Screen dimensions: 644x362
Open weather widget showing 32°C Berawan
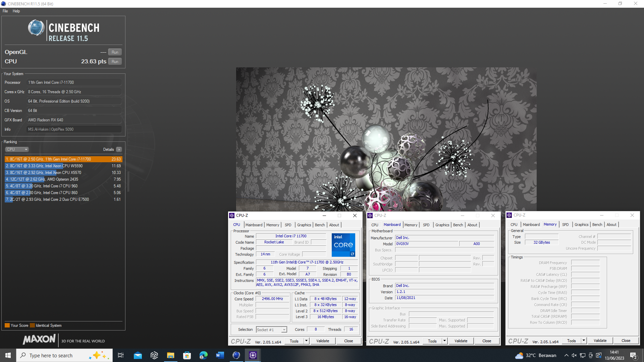coord(536,355)
